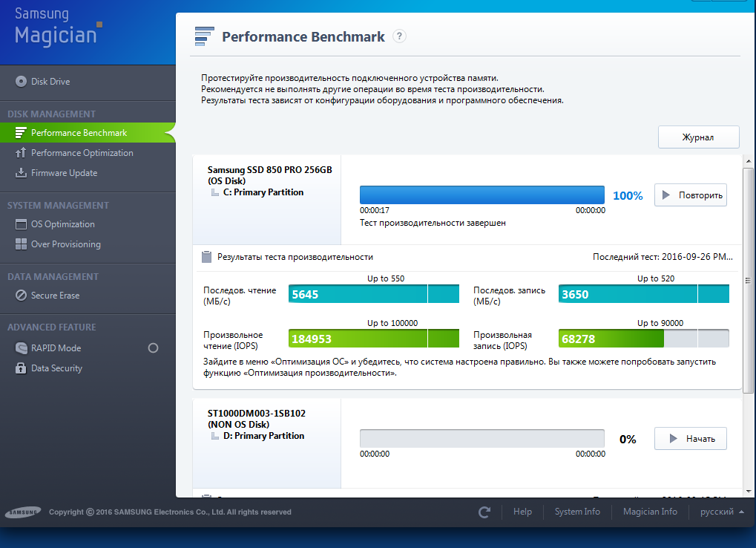The height and width of the screenshot is (548, 756).
Task: Click the Secure Erase circle-slash icon
Action: click(21, 296)
